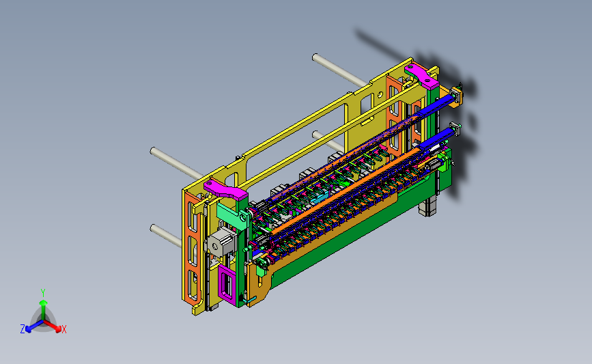Select the magenta rectangular frame below the stepper motor
The width and height of the screenshot is (592, 364).
[x=227, y=284]
